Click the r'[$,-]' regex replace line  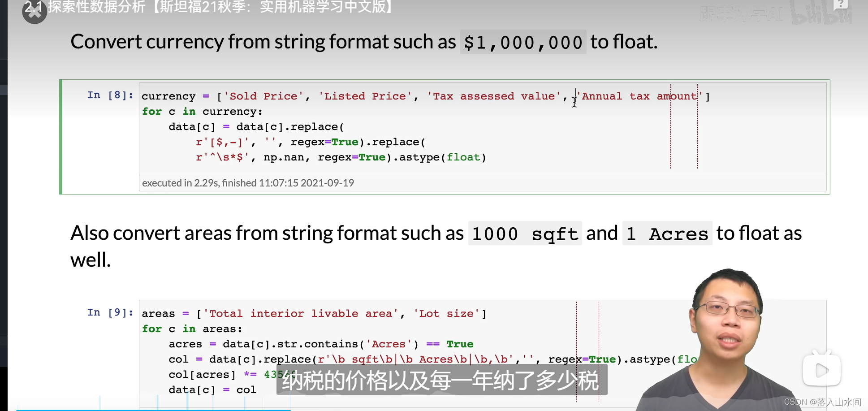[x=311, y=142]
